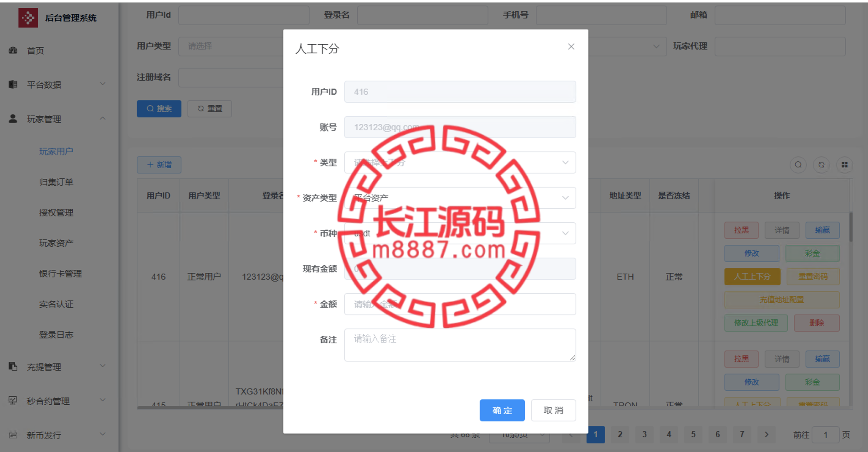The image size is (868, 452).
Task: Click the system logo icon
Action: [x=28, y=17]
